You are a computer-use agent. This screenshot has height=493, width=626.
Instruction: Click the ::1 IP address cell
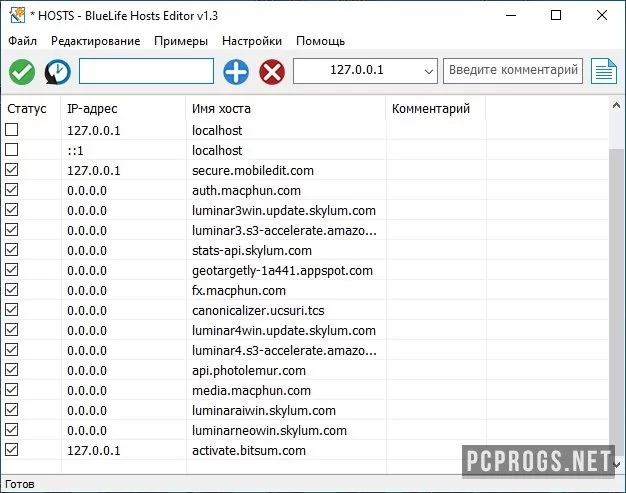[75, 150]
